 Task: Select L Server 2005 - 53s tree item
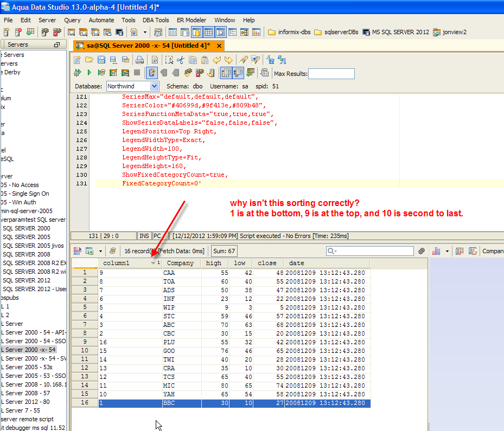tap(27, 367)
